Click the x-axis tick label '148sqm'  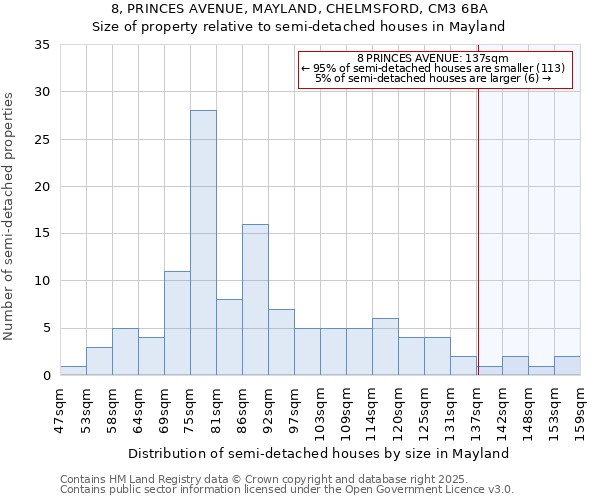tap(528, 415)
